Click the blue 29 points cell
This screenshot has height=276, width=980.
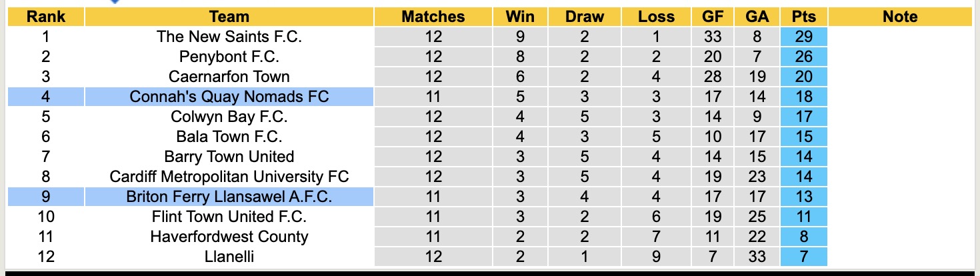point(804,37)
